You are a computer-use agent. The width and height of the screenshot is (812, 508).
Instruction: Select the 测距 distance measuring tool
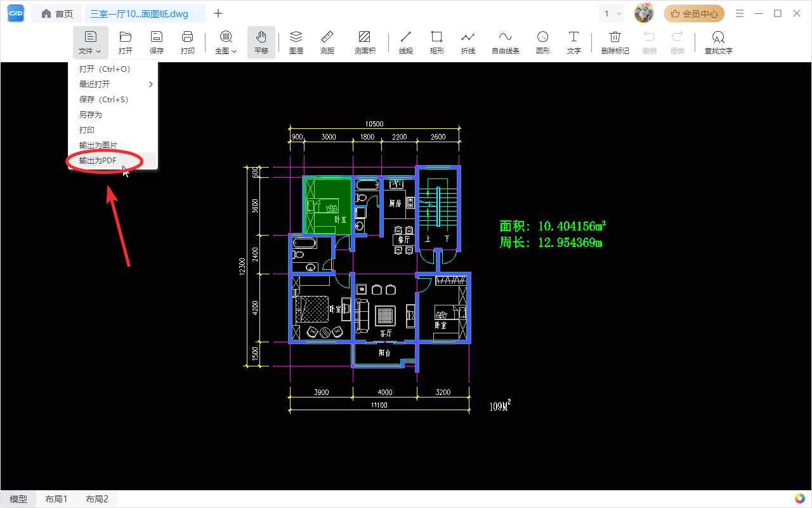pos(327,43)
